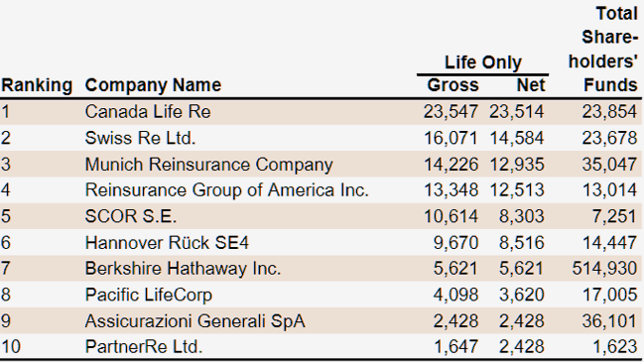Click the Company Name column header
644x362 pixels.
pyautogui.click(x=153, y=85)
